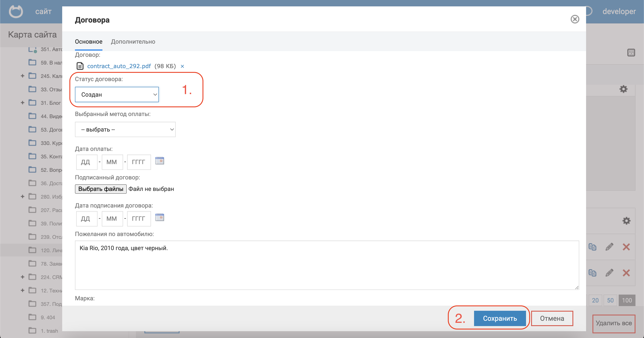The image size is (644, 338).
Task: Open the calendar picker for Дата оплаты
Action: click(x=160, y=161)
